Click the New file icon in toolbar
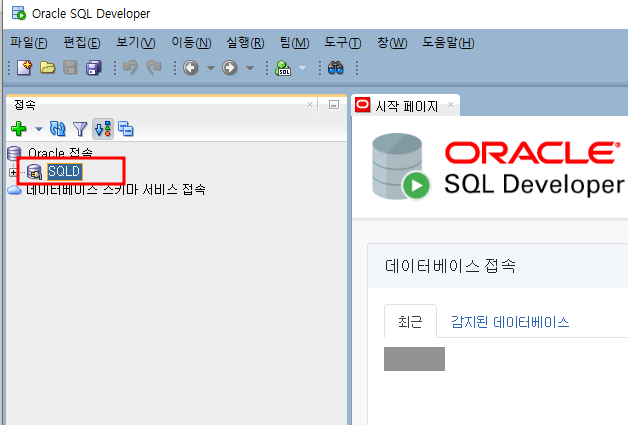 (25, 67)
